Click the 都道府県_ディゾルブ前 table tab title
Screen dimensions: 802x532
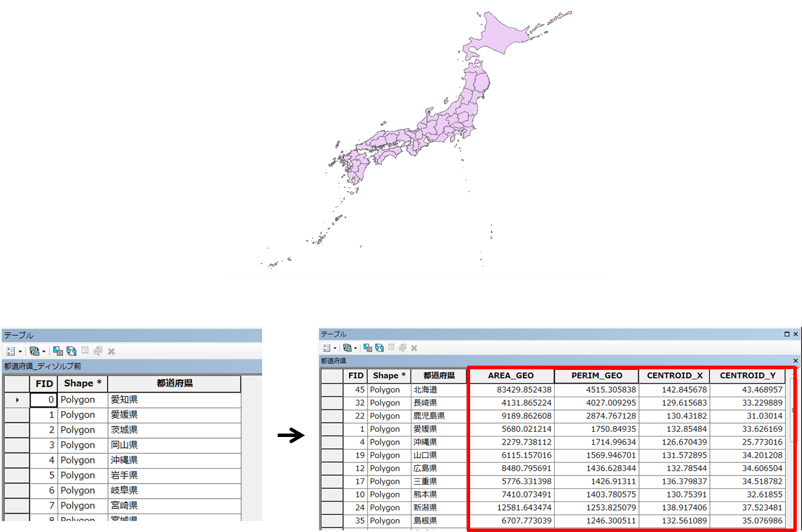point(47,366)
